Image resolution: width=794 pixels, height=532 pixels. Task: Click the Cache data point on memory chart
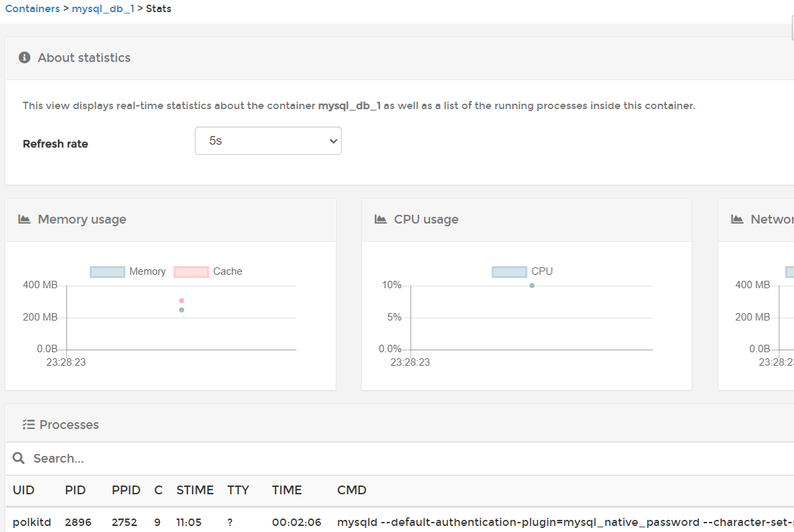(x=181, y=301)
